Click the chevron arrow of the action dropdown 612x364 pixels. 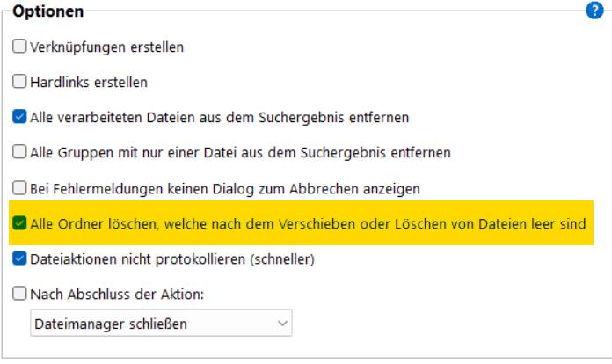pos(282,324)
